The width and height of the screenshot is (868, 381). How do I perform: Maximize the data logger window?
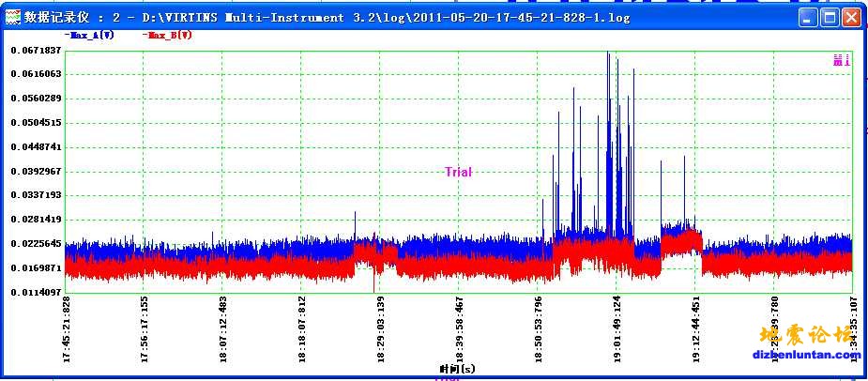[830, 17]
